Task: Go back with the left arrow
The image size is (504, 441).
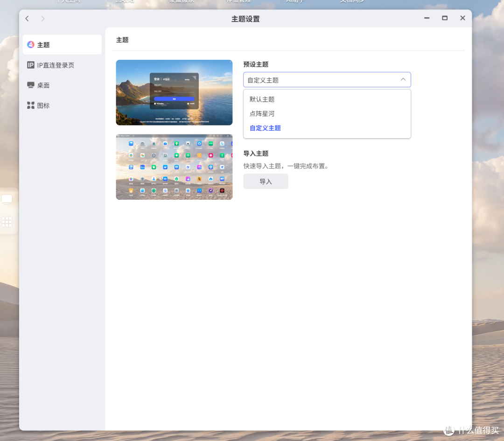Action: (28, 19)
